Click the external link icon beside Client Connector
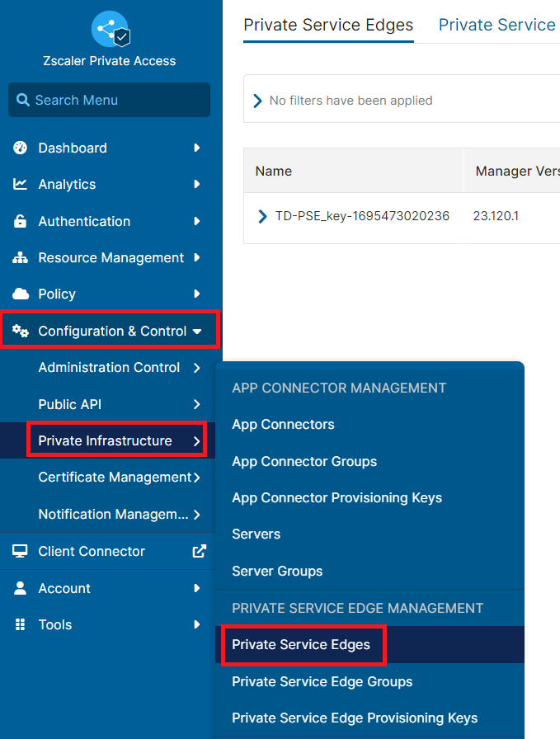 (x=200, y=551)
